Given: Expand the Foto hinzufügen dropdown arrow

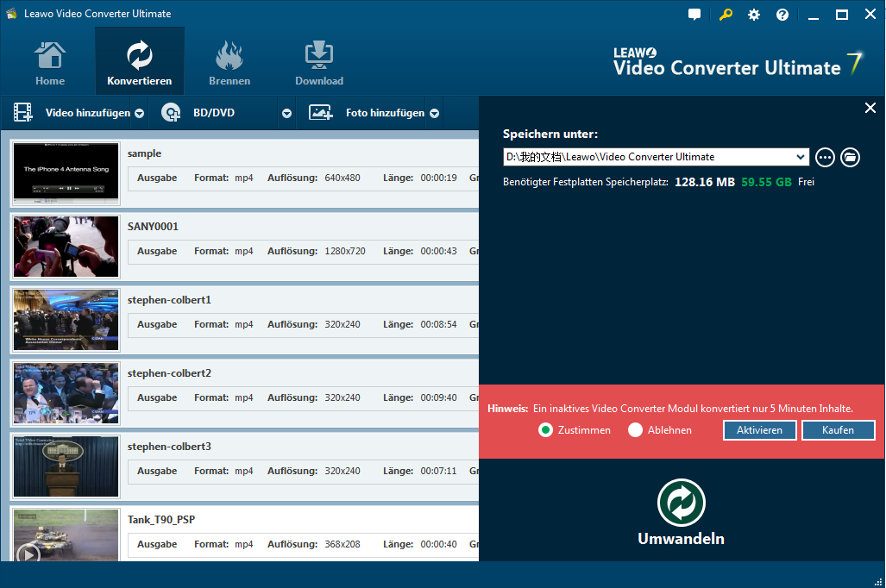Looking at the screenshot, I should pyautogui.click(x=435, y=114).
